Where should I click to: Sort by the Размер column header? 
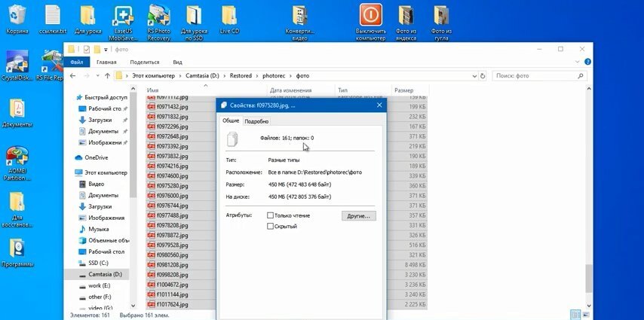[410, 90]
